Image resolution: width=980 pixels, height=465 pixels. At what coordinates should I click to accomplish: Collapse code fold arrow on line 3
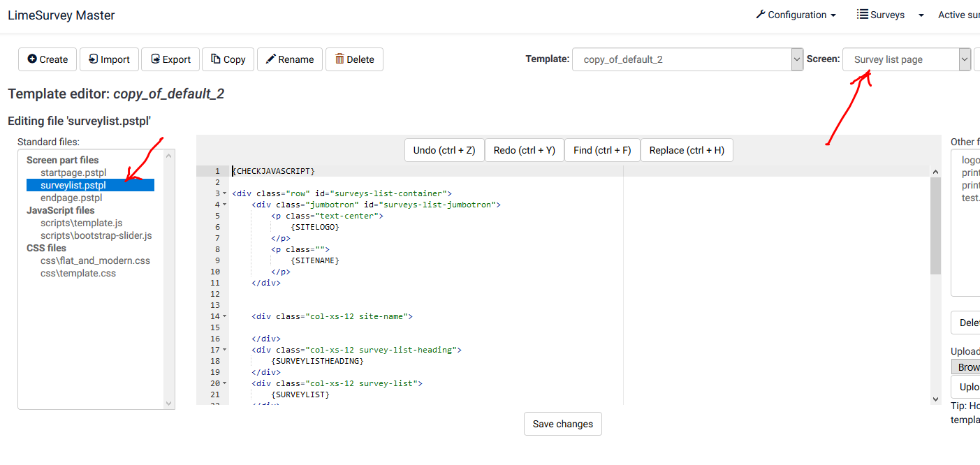click(225, 193)
